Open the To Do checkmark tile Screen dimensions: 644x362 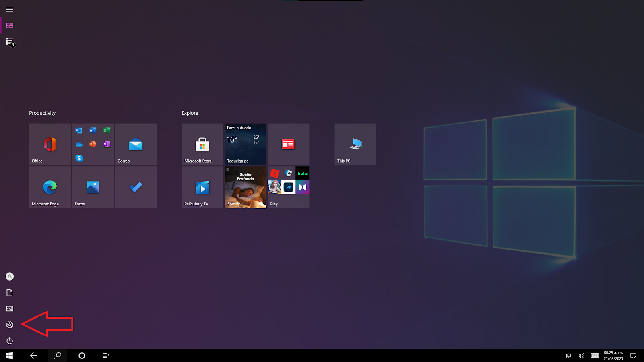136,187
